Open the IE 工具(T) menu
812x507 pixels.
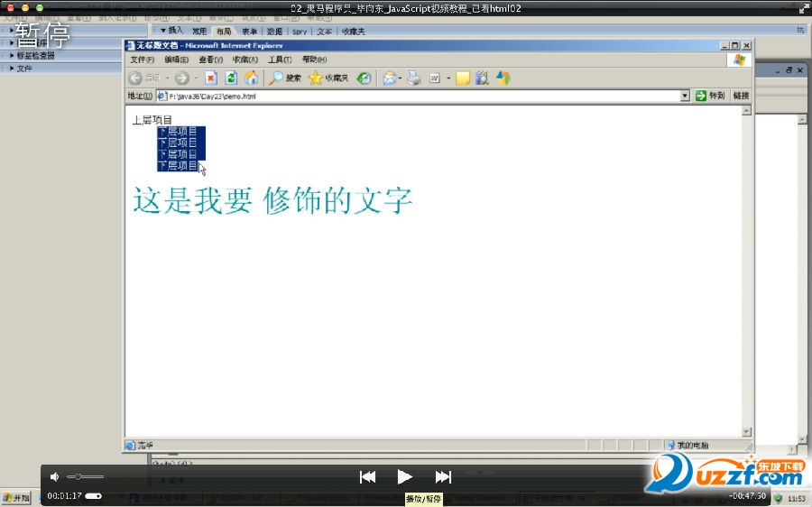pos(280,60)
